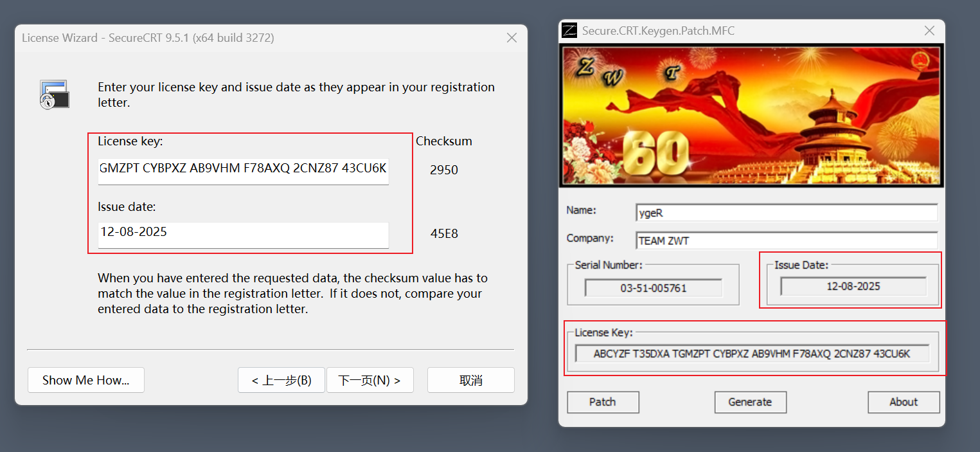This screenshot has height=452, width=980.
Task: Cancel the wizard with 取消
Action: pos(471,380)
